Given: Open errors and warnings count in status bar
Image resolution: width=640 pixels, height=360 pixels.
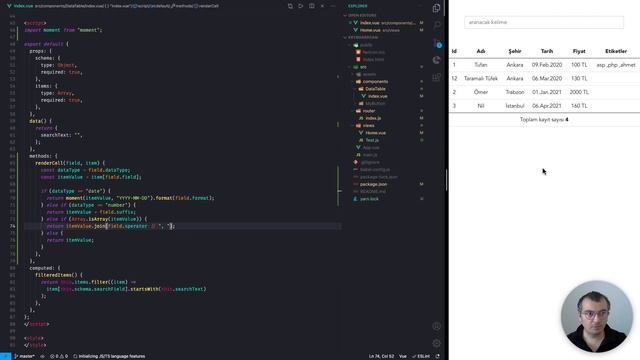Looking at the screenshot, I should pyautogui.click(x=59, y=356).
